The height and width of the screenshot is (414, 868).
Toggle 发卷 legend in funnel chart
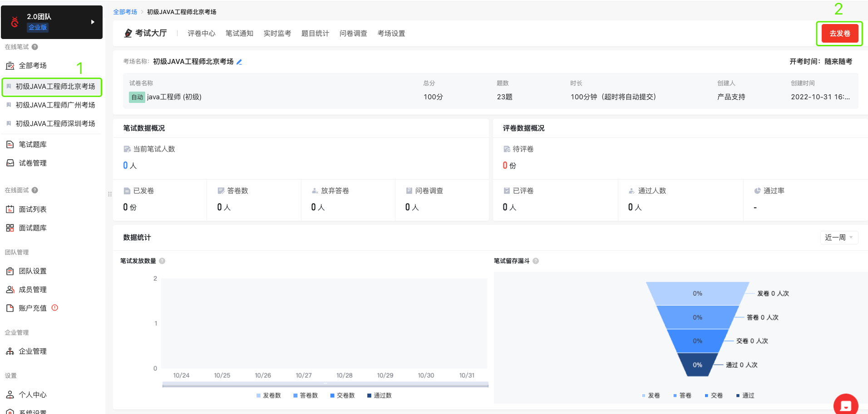pos(651,395)
